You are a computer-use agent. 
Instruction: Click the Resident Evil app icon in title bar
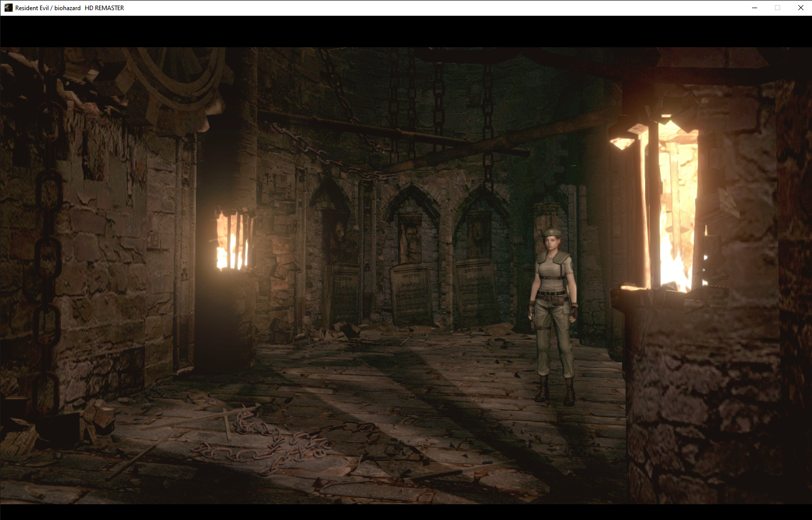(x=8, y=8)
